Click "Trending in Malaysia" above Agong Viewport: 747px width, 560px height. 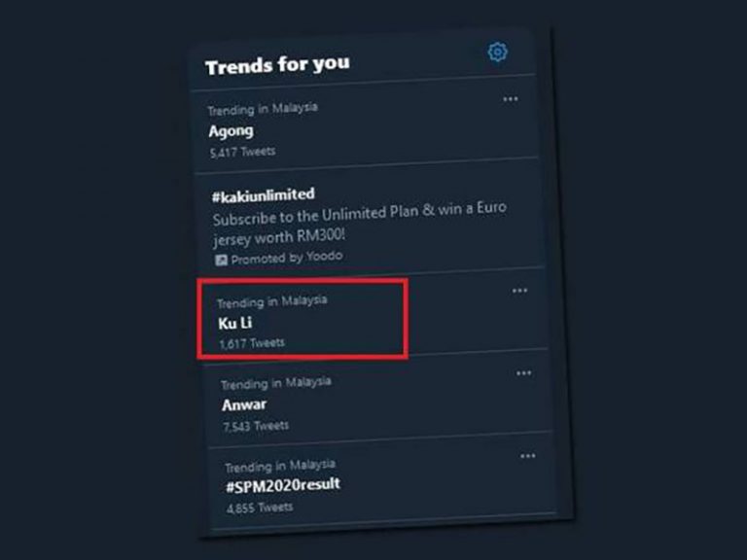point(263,109)
